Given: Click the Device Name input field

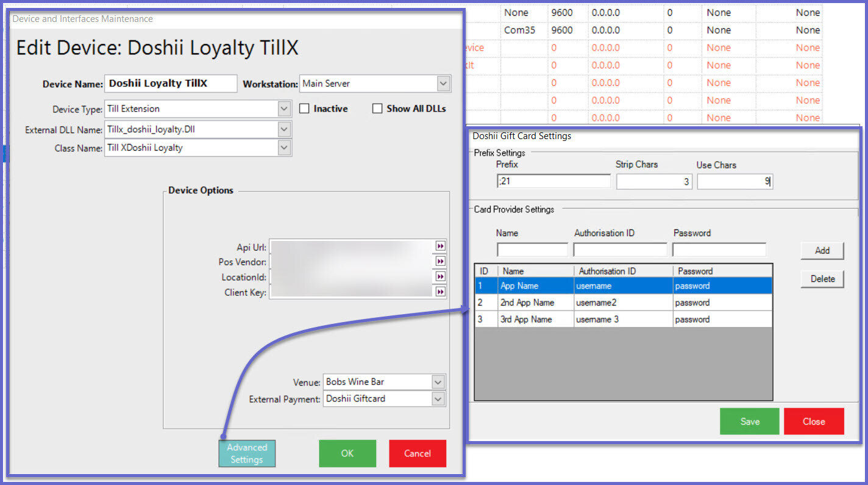Looking at the screenshot, I should click(171, 84).
